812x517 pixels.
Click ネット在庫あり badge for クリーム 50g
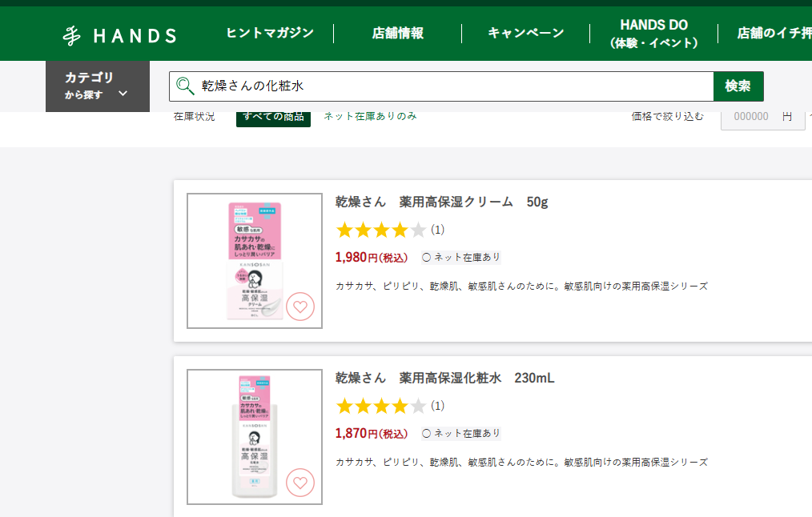[460, 257]
